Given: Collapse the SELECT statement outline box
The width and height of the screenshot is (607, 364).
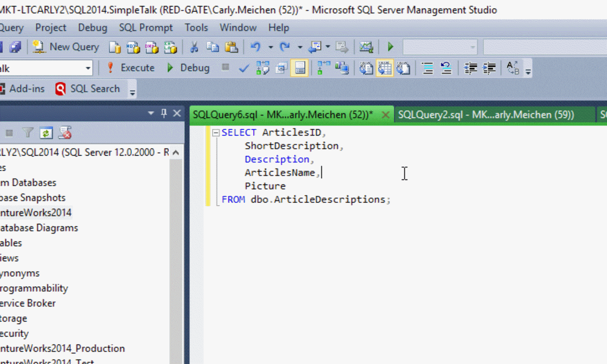Looking at the screenshot, I should (x=216, y=133).
